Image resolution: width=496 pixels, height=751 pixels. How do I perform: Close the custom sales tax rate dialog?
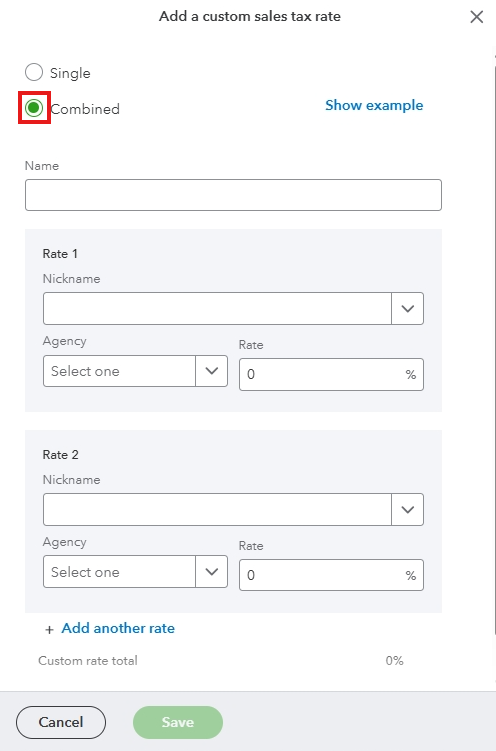(x=476, y=17)
